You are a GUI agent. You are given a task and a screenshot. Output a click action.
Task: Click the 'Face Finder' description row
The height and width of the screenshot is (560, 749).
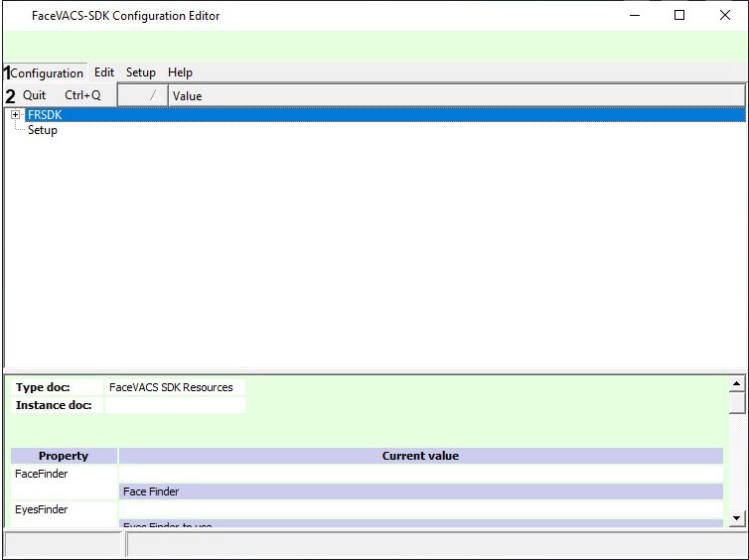click(x=421, y=491)
